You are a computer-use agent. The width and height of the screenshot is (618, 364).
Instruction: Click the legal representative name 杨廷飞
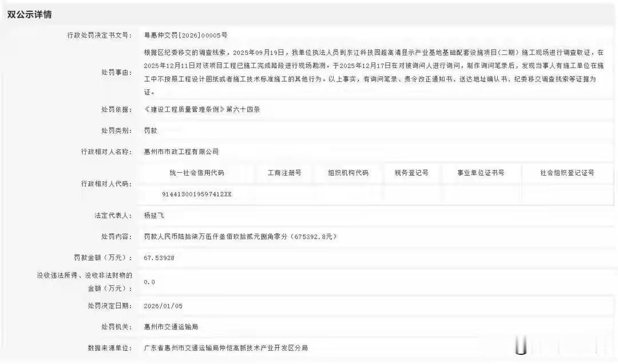point(153,216)
